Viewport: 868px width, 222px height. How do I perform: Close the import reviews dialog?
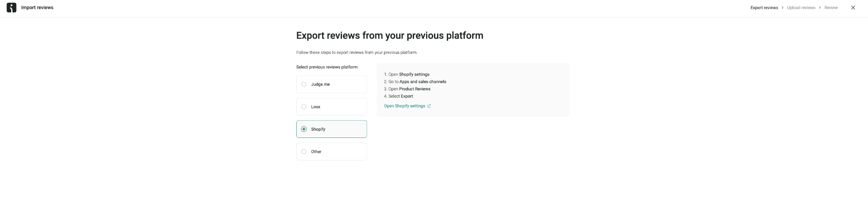click(x=853, y=8)
